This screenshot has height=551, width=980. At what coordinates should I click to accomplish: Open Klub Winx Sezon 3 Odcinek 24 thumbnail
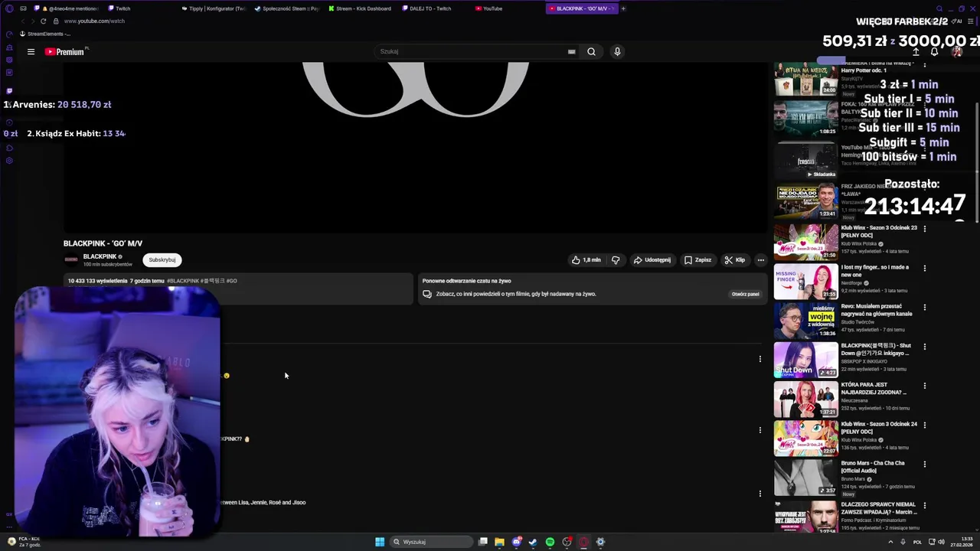coord(805,439)
